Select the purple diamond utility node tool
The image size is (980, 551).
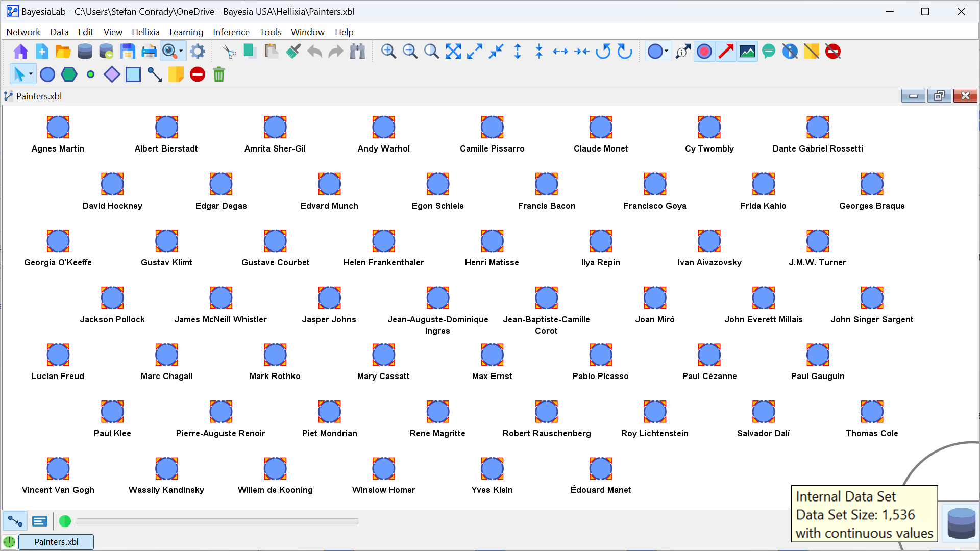[x=112, y=74]
